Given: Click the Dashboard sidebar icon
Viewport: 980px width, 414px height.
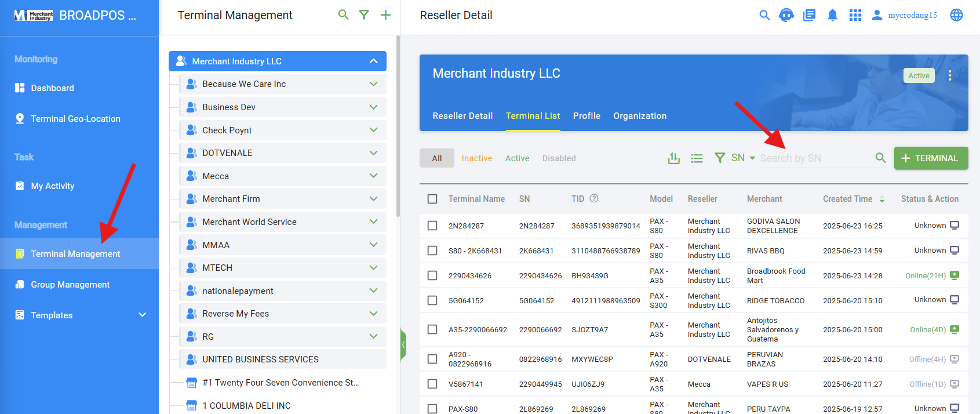Looking at the screenshot, I should (x=20, y=88).
